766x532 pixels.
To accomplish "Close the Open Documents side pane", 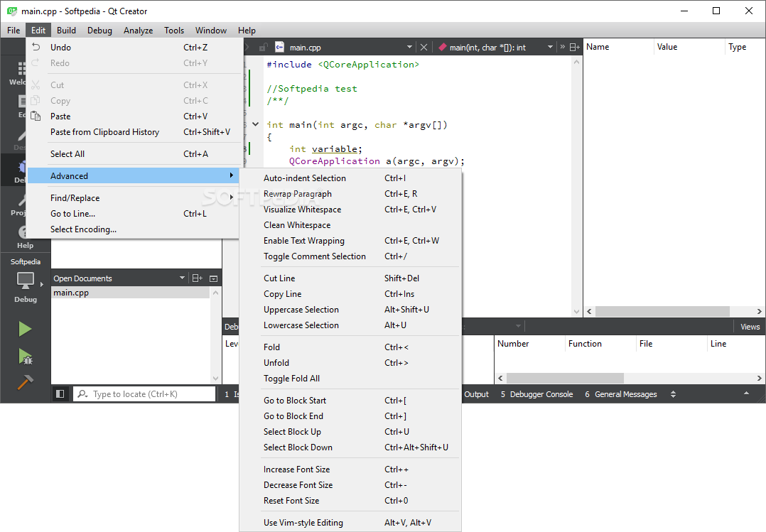I will tap(213, 278).
